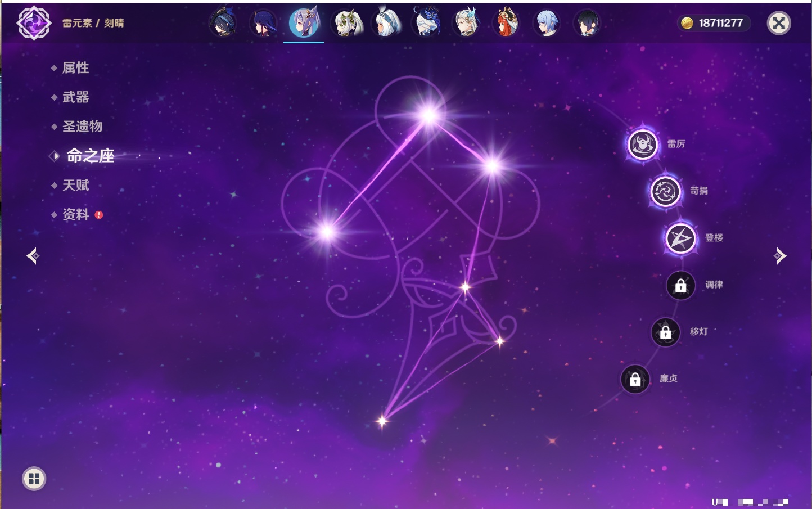Click the Electro element emblem icon
The width and height of the screenshot is (812, 509).
34,23
